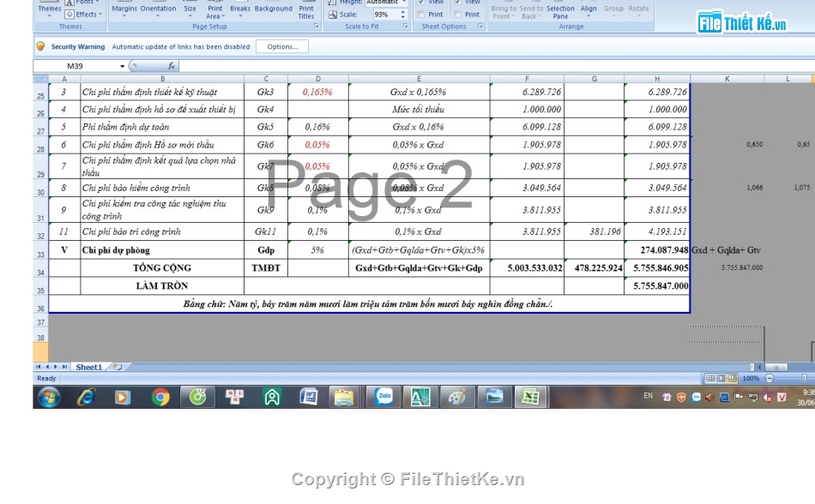Open the Windows Start menu
This screenshot has width=815, height=504.
pos(49,398)
